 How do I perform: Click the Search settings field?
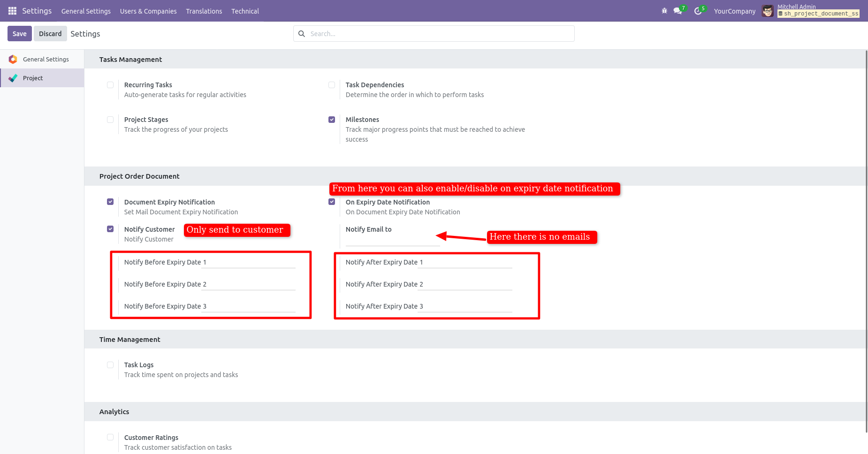tap(434, 34)
